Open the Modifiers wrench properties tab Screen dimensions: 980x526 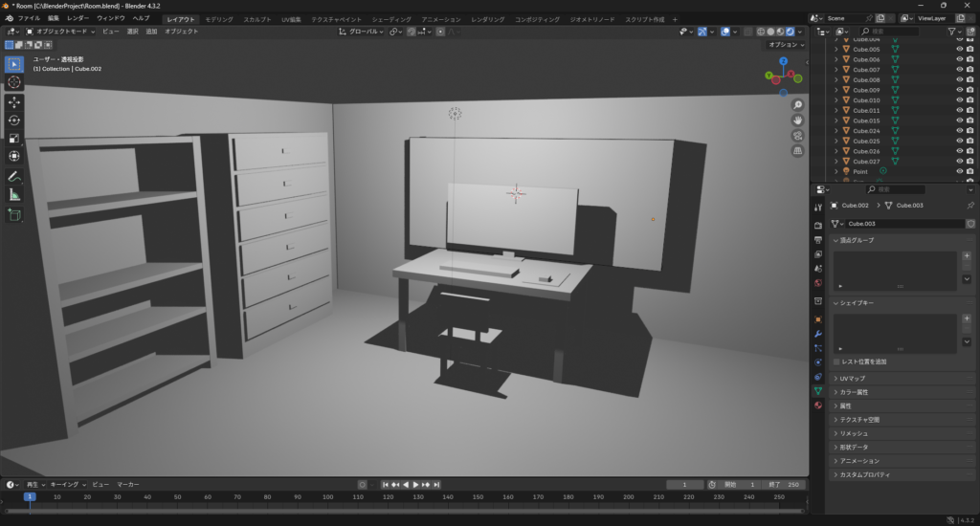click(x=817, y=333)
